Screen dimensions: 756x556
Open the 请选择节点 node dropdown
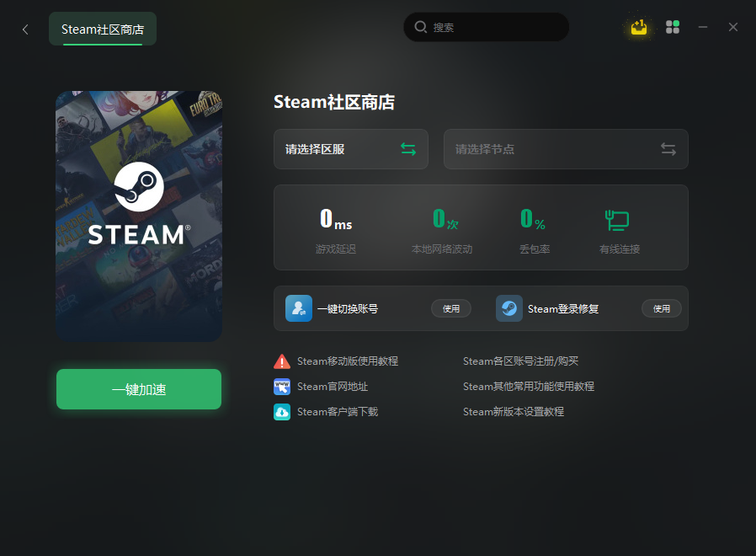[566, 149]
